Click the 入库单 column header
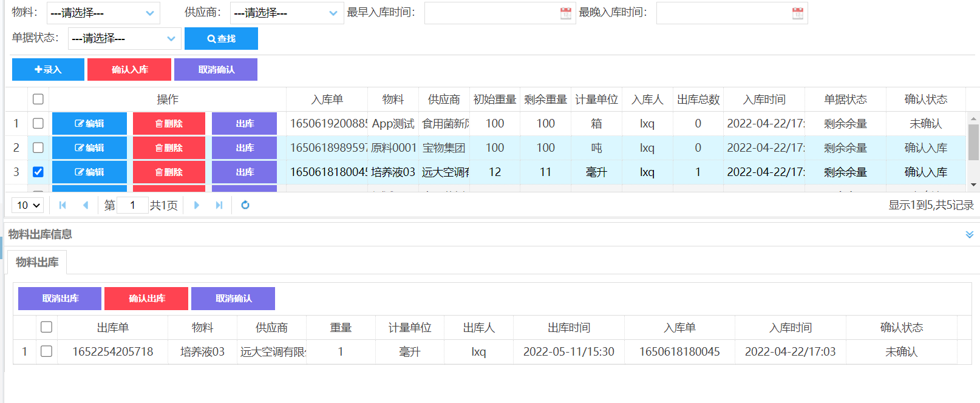Image resolution: width=980 pixels, height=403 pixels. [327, 100]
